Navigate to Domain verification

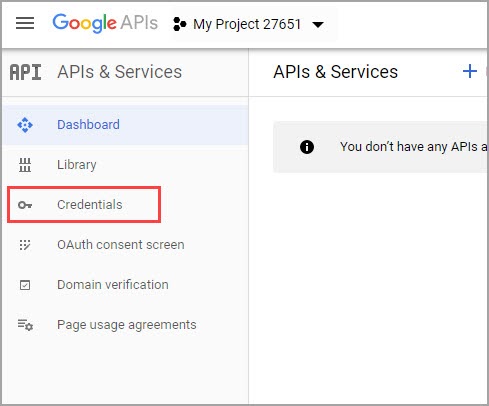click(x=125, y=285)
